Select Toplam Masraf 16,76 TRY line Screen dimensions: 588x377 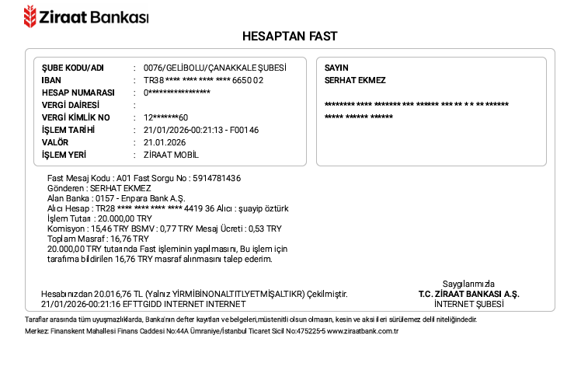[98, 239]
